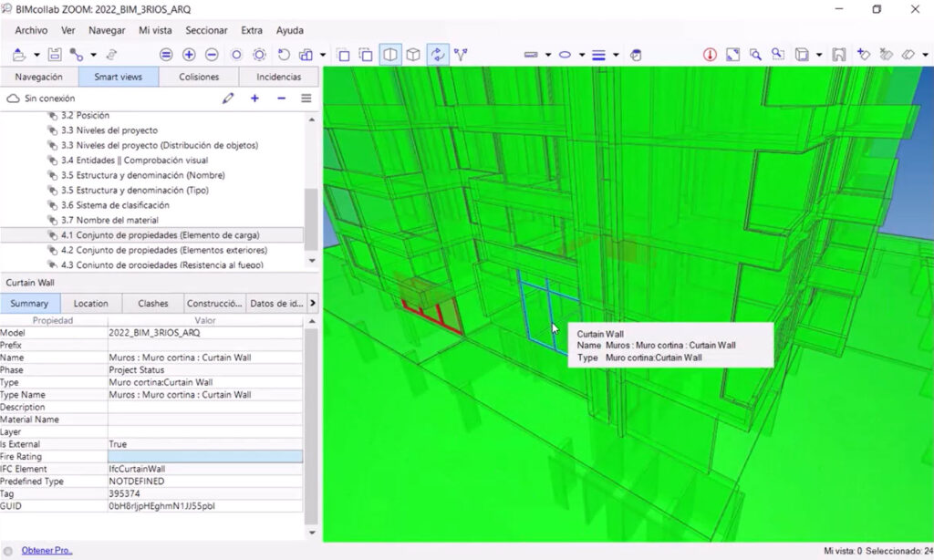Expand the cube view dropdown arrow
The width and height of the screenshot is (934, 560).
click(x=819, y=55)
